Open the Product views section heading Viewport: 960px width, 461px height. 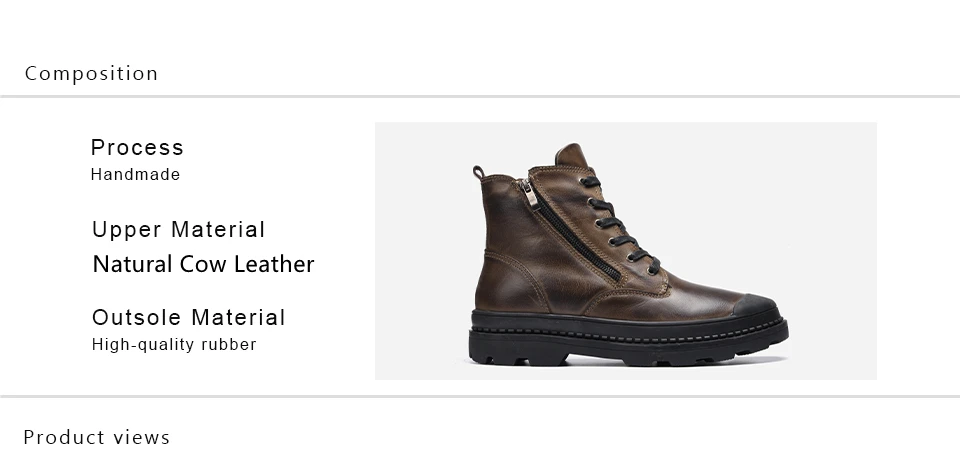97,437
